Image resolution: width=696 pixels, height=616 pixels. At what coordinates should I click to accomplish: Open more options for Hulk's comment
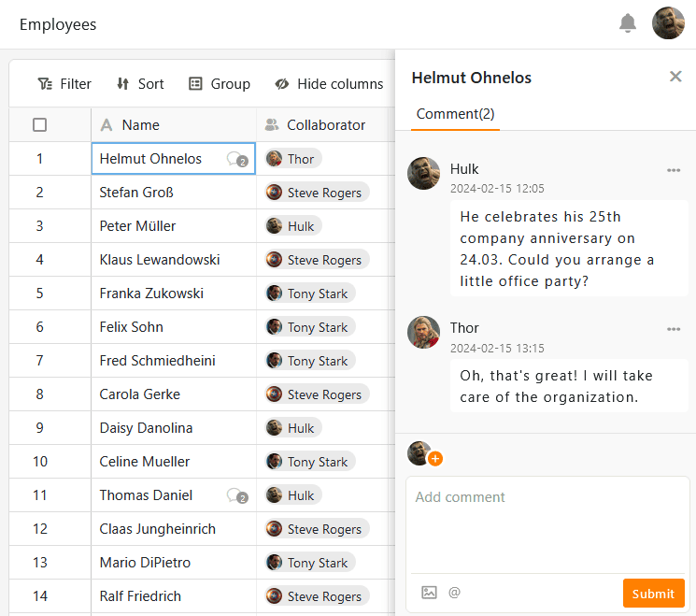coord(674,170)
